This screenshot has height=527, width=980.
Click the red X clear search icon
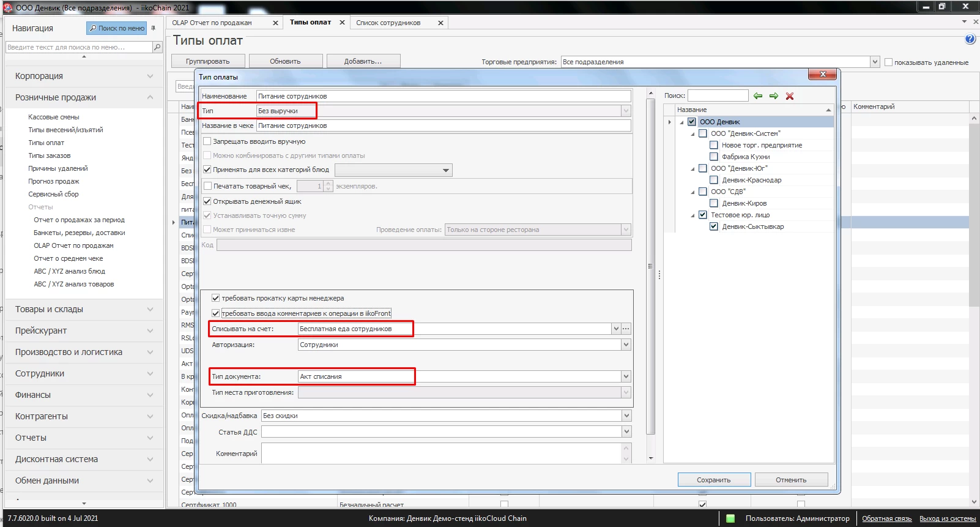pos(790,96)
